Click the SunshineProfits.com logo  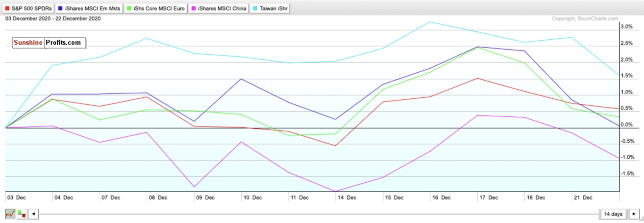coord(49,43)
